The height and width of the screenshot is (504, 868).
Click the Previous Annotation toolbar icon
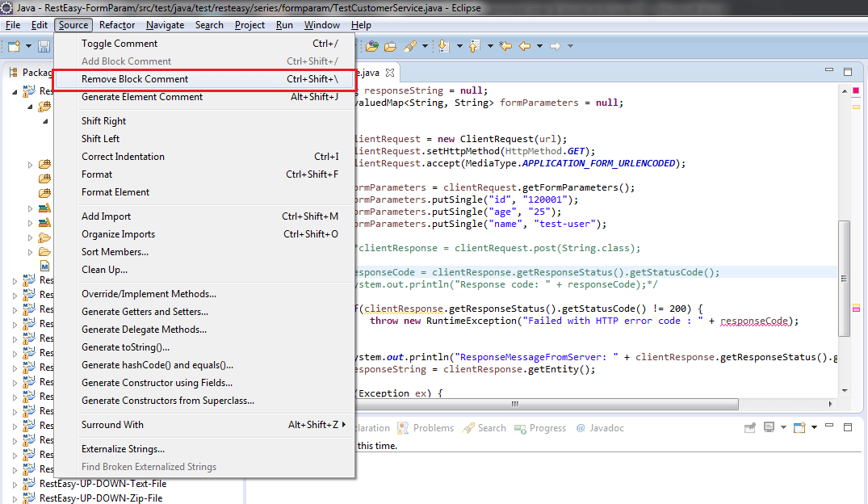(x=475, y=46)
